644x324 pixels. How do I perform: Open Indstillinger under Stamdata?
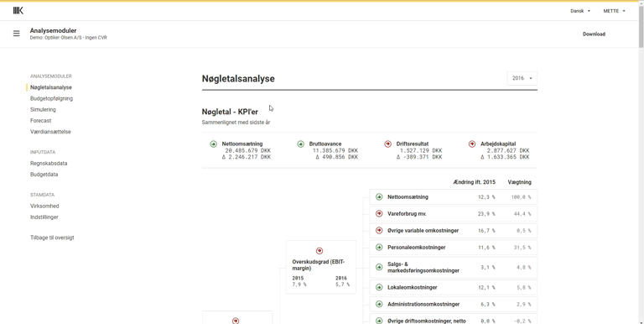coord(44,217)
